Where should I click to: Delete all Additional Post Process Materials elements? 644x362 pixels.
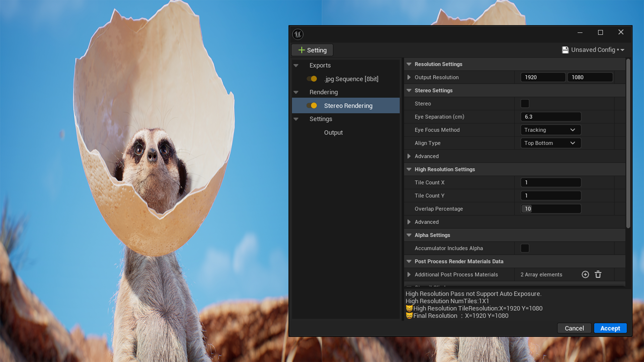(x=598, y=275)
